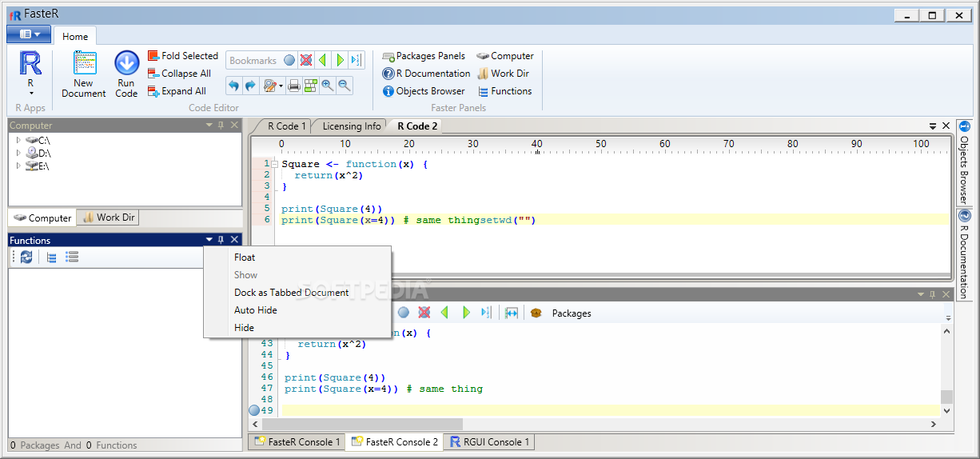The width and height of the screenshot is (980, 459).
Task: Zoom in the code editor
Action: click(x=327, y=86)
